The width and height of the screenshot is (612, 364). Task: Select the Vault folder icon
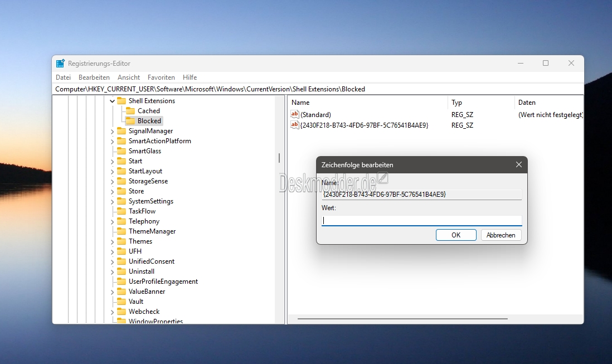[122, 302]
